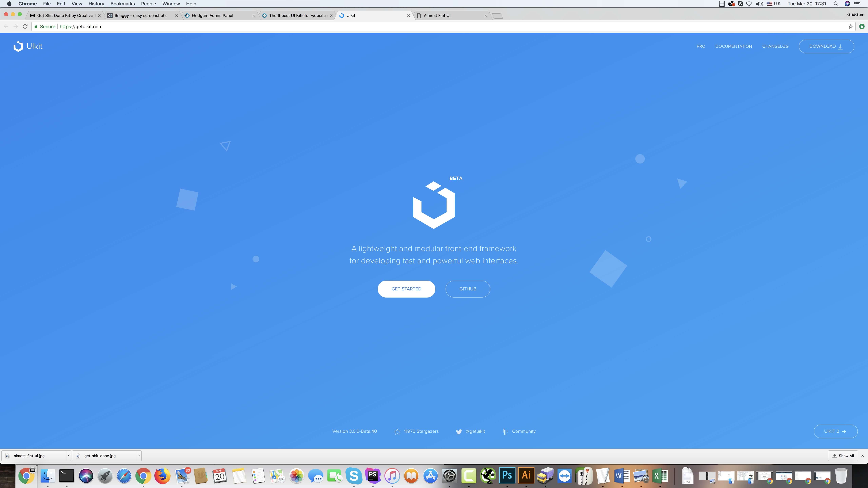
Task: Open Photos app from the dock
Action: [x=297, y=476]
